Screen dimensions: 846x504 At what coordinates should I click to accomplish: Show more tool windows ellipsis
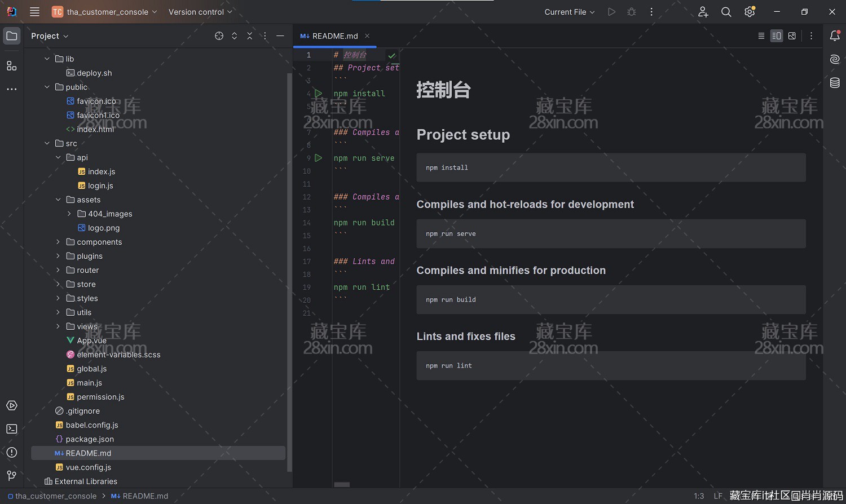tap(12, 89)
